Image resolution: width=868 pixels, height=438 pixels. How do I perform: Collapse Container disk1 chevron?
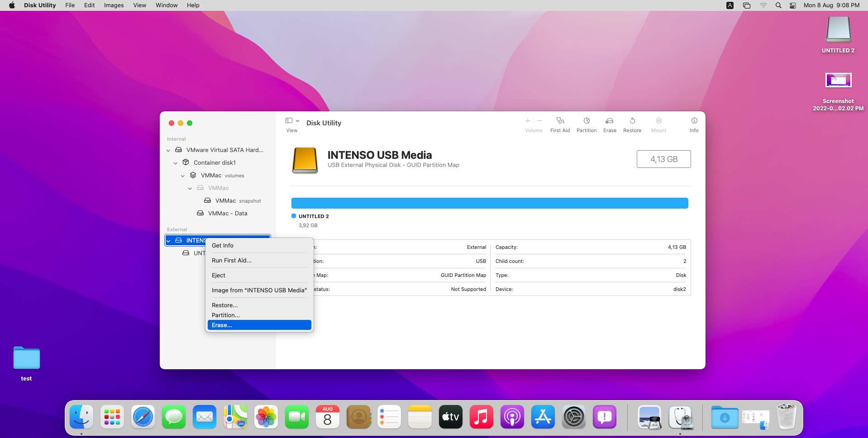coord(176,163)
